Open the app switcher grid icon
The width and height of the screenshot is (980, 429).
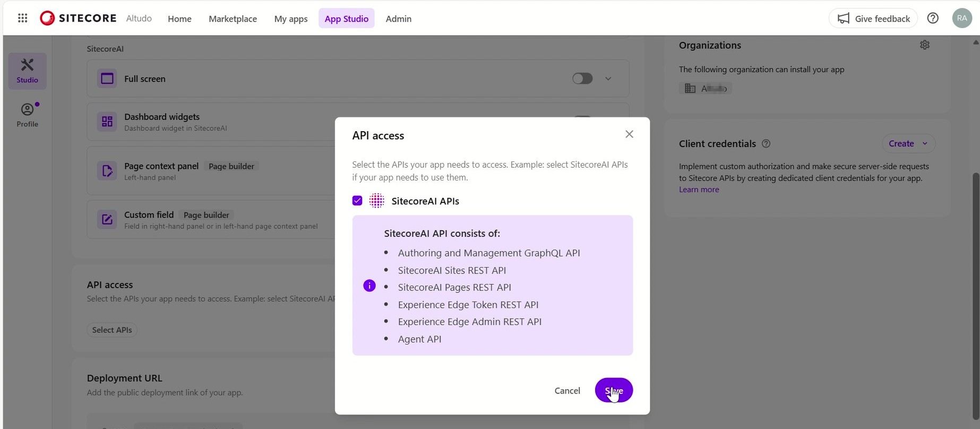22,18
